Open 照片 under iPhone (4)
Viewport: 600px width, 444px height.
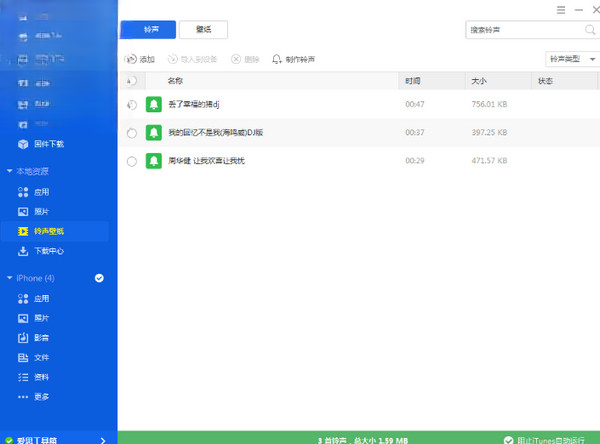(x=34, y=318)
